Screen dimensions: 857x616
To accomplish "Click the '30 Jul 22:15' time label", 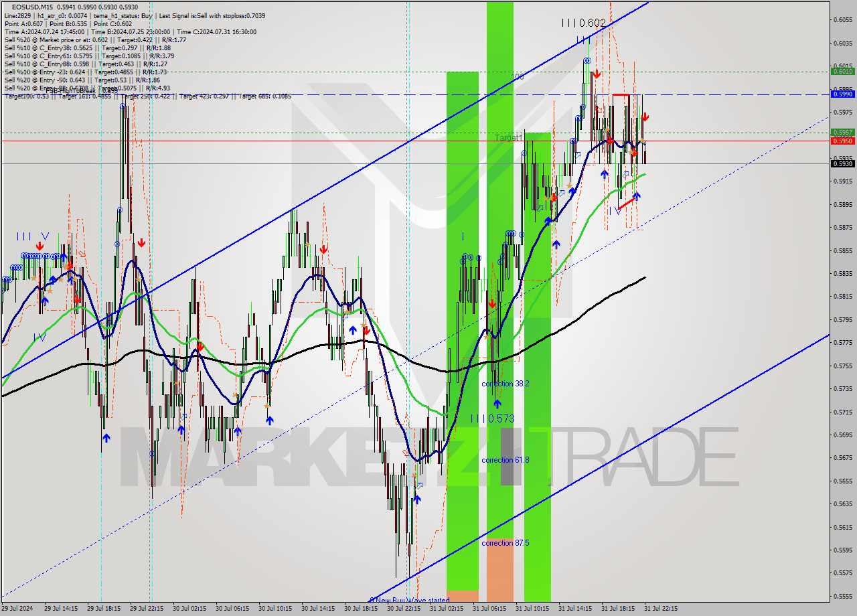I will point(405,609).
